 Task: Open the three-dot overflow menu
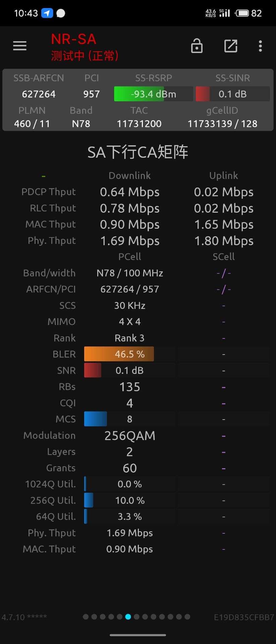[x=260, y=46]
